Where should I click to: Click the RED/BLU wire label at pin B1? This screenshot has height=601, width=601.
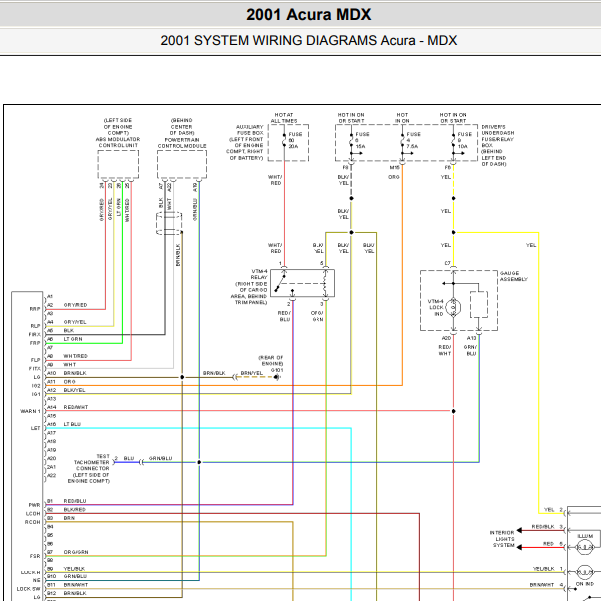tap(75, 501)
